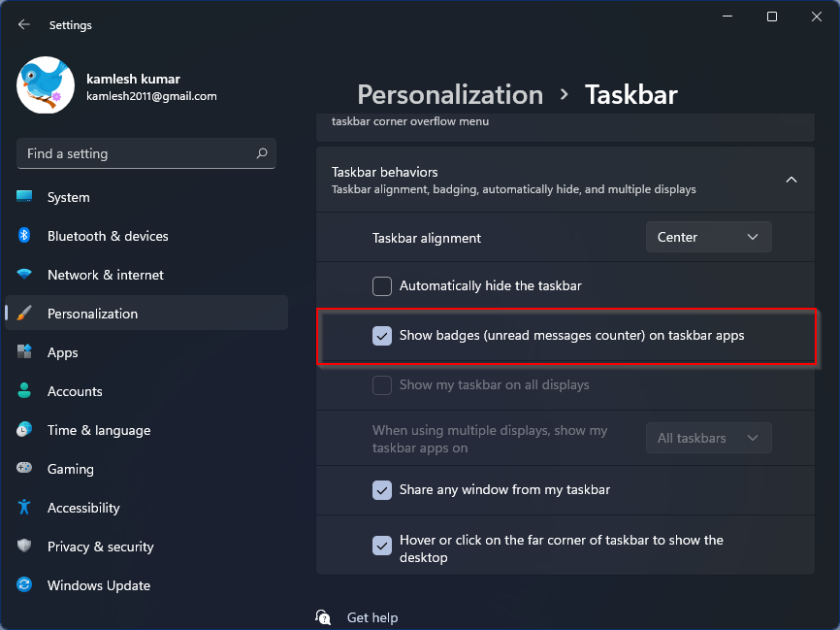Enable Automatically hide the taskbar checkbox
840x630 pixels.
pyautogui.click(x=382, y=286)
